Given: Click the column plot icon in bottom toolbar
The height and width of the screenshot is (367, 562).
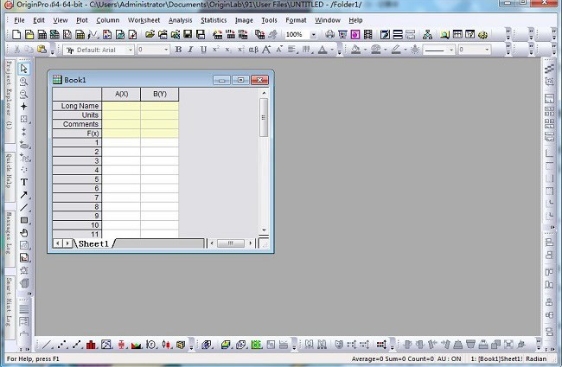Looking at the screenshot, I should (91, 344).
